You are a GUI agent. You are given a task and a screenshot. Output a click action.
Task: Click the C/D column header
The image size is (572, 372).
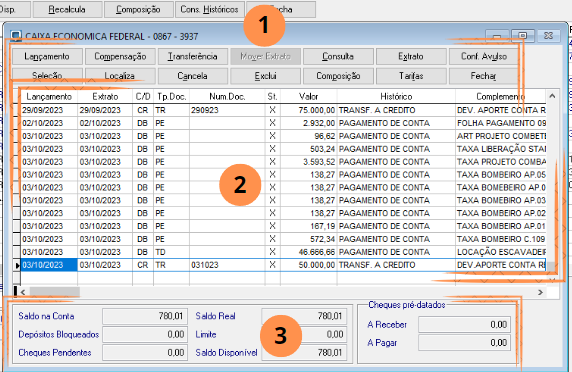point(143,97)
